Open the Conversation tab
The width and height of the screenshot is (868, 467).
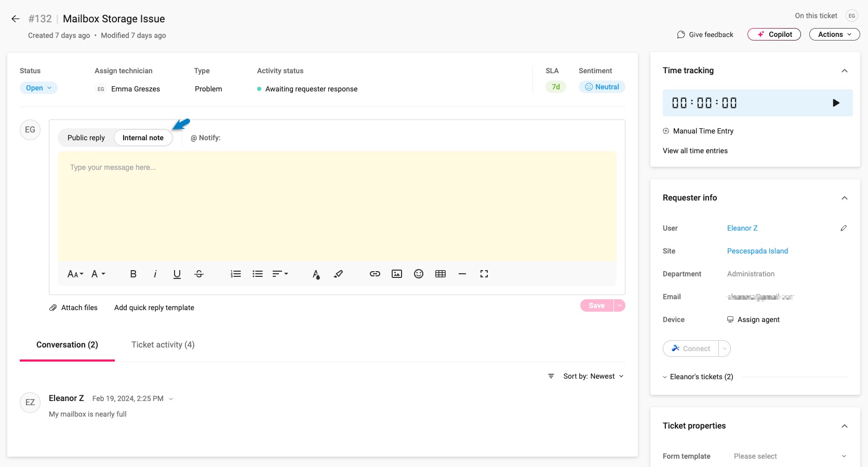click(67, 345)
